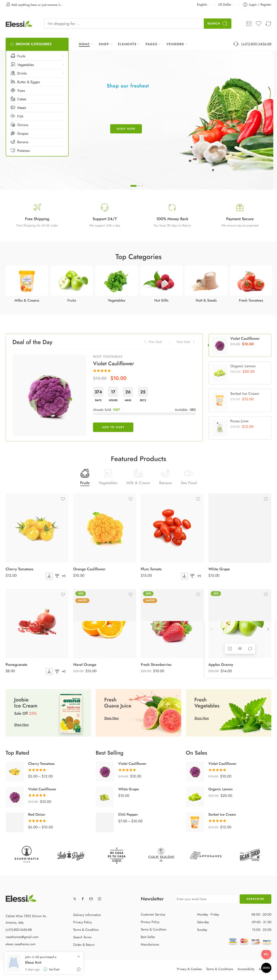Viewport: 277px width, 980px height.
Task: Open Instagram icon in footer
Action: pos(99,898)
